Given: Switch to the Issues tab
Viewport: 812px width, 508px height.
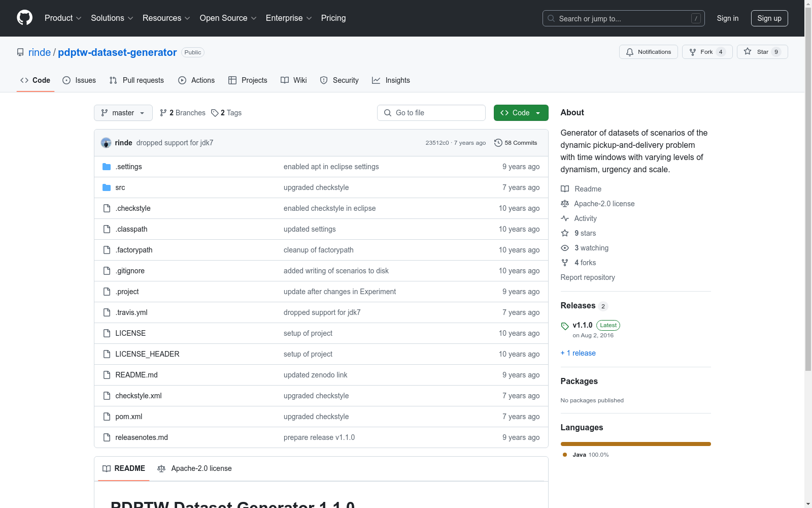Looking at the screenshot, I should [79, 80].
